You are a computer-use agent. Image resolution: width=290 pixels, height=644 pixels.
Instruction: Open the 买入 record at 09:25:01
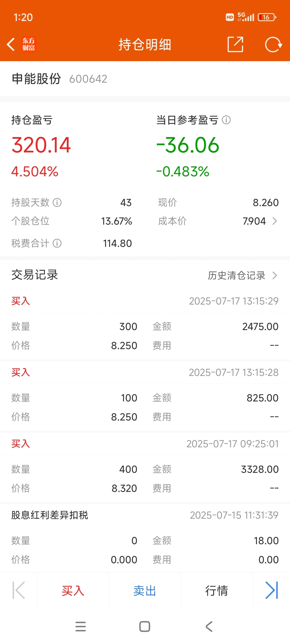click(145, 468)
